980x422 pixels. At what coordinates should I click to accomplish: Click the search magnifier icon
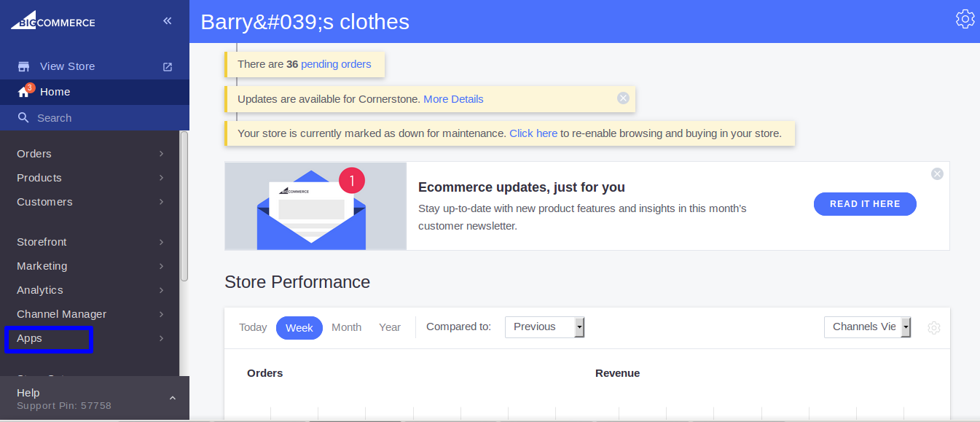[x=23, y=118]
